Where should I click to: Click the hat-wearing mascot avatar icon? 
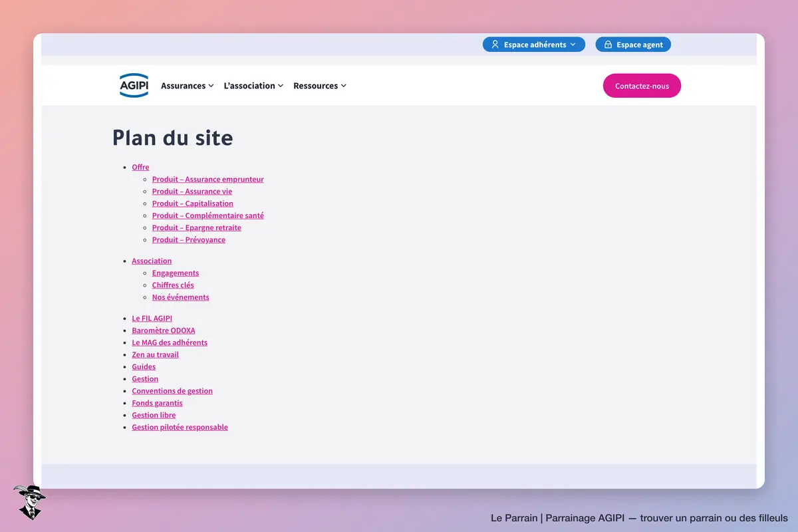click(x=29, y=501)
